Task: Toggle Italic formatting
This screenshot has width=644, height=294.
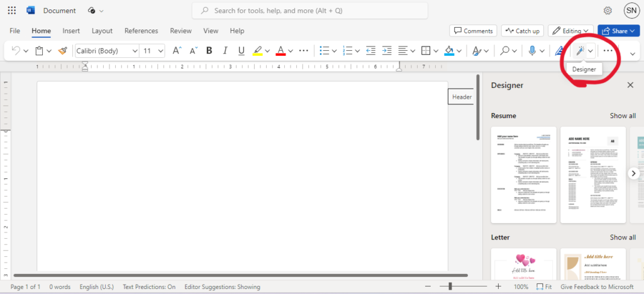Action: click(x=225, y=51)
